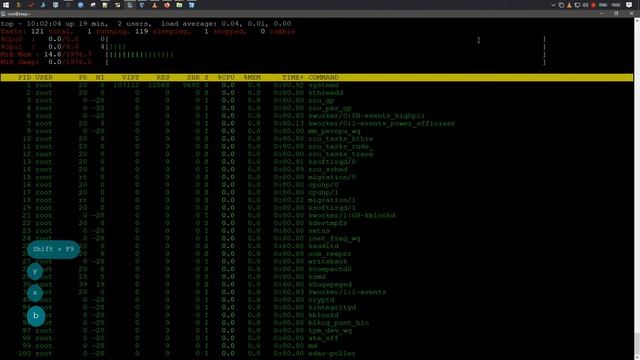Select the ata_sff process row

coord(317,338)
